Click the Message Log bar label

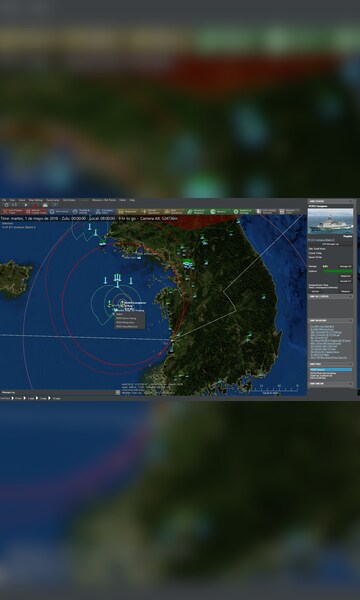coord(8,392)
